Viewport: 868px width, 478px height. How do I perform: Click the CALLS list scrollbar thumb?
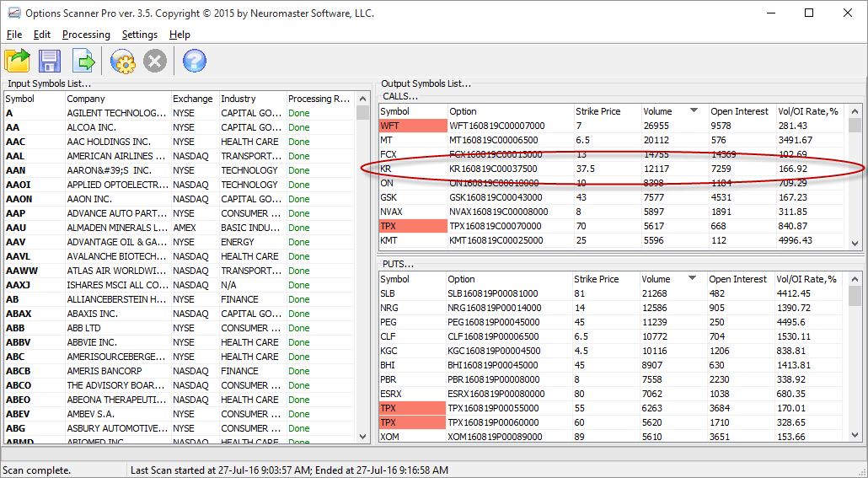click(855, 125)
